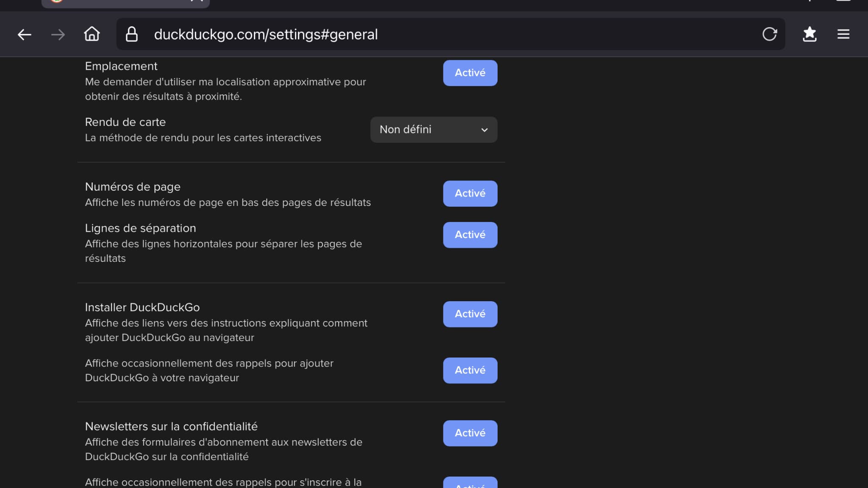
Task: Disable Lignes de séparation
Action: [470, 235]
